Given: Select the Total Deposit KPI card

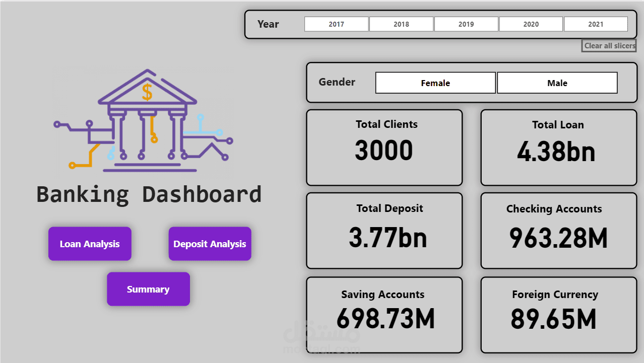Looking at the screenshot, I should pos(384,230).
